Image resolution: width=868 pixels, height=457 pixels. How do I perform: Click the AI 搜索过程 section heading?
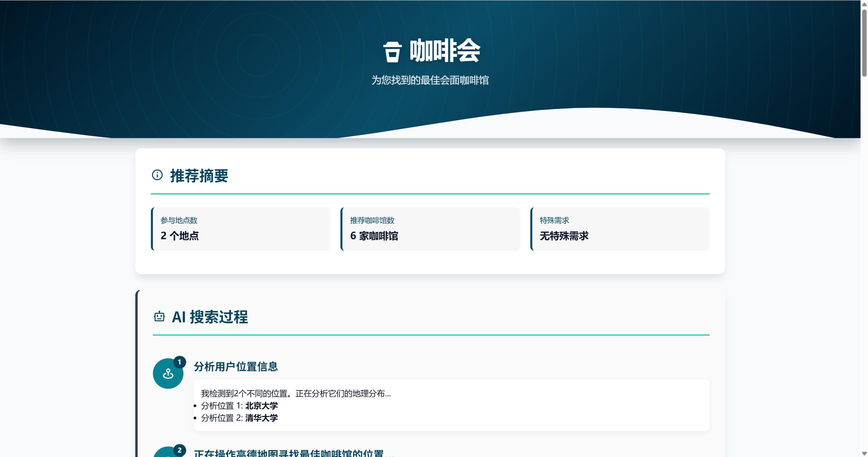(210, 317)
